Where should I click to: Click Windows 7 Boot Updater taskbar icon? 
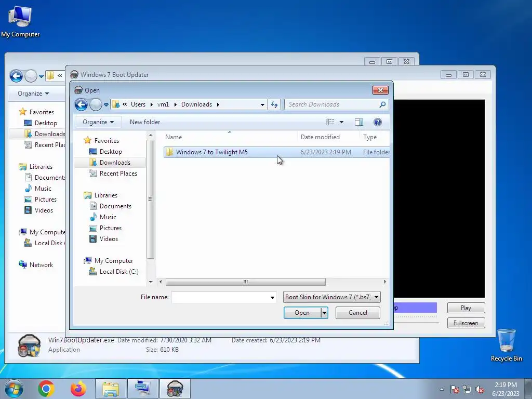[x=175, y=389]
